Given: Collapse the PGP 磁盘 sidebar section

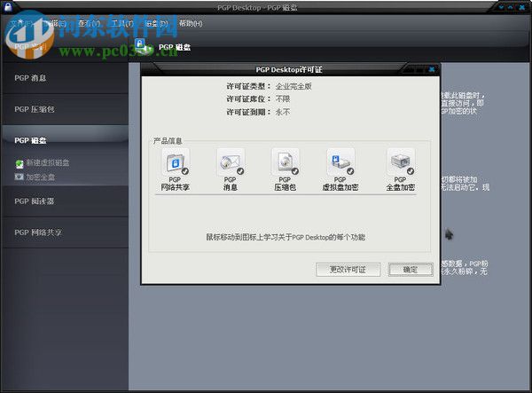Looking at the screenshot, I should [x=65, y=140].
